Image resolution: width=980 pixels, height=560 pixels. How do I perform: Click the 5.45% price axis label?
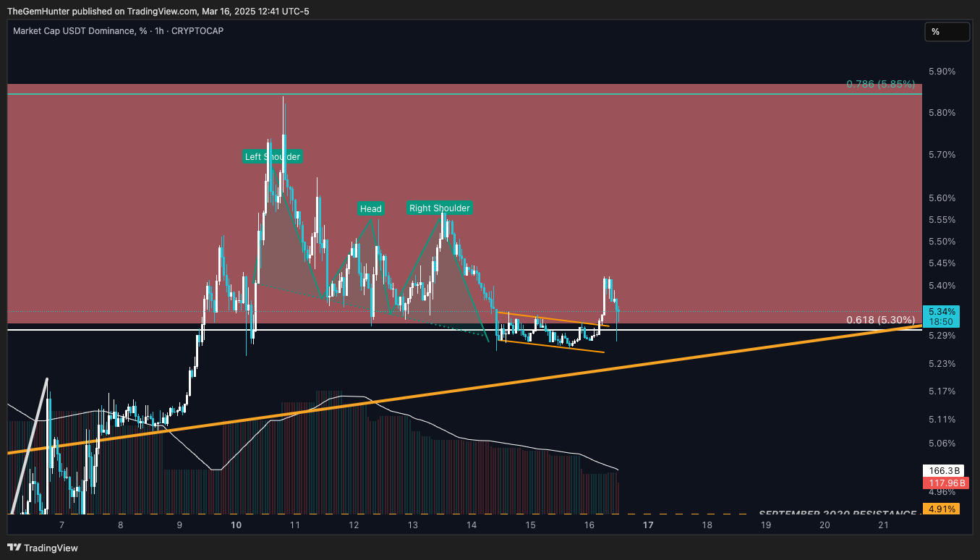[942, 263]
